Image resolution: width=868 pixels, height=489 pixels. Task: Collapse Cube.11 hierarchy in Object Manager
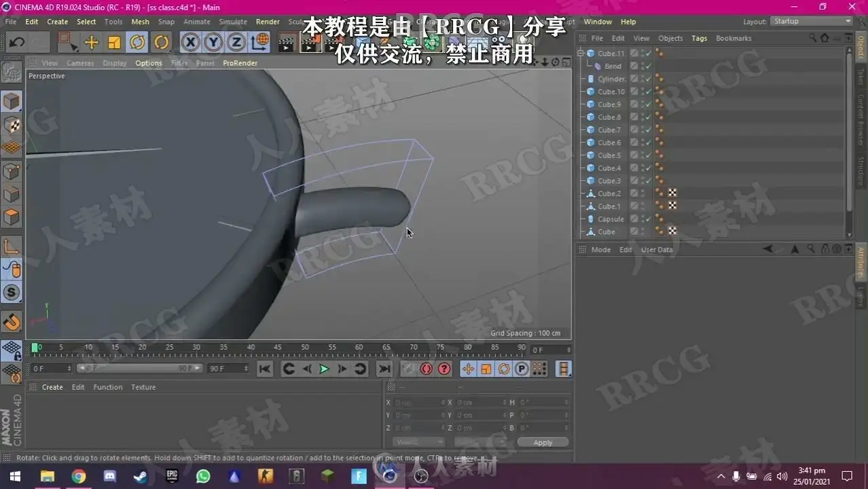point(581,53)
